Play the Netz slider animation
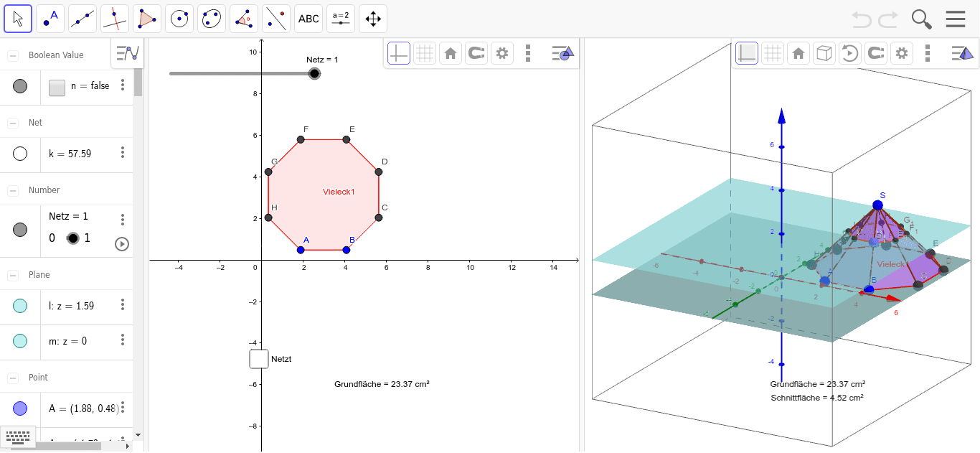980x453 pixels. (x=122, y=245)
